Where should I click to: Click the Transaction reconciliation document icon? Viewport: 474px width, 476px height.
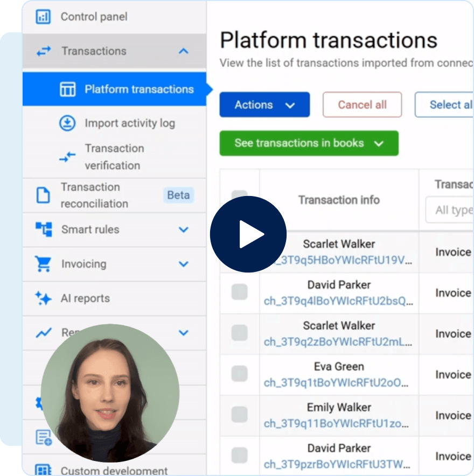(43, 195)
